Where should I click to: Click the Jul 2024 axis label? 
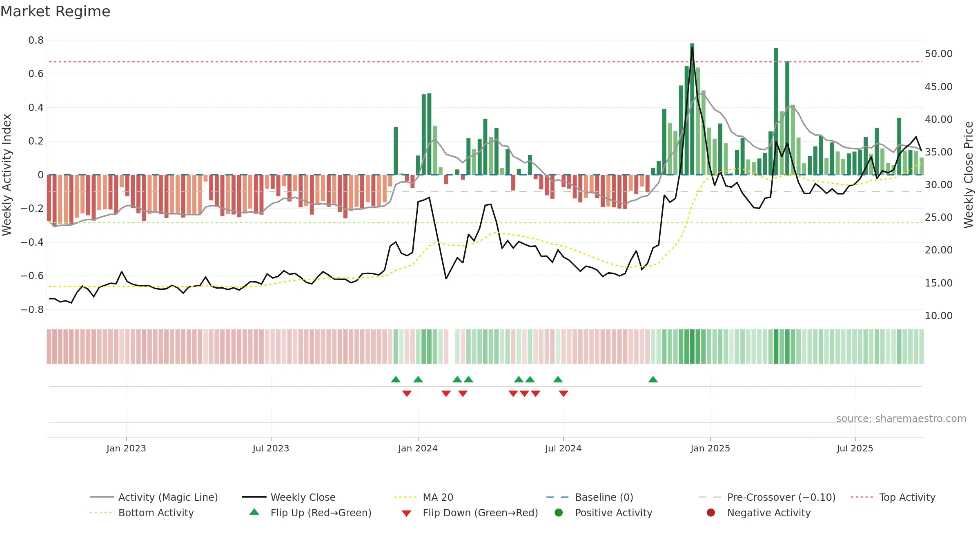click(563, 448)
